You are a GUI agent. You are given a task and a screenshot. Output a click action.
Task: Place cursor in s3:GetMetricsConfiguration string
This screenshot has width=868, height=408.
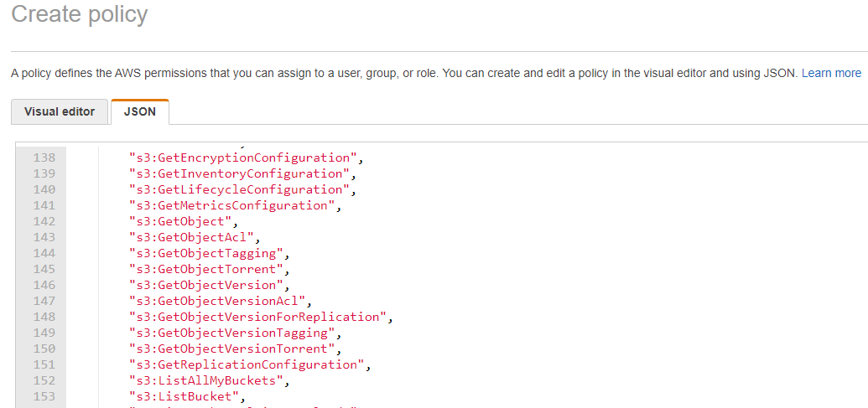tap(233, 205)
